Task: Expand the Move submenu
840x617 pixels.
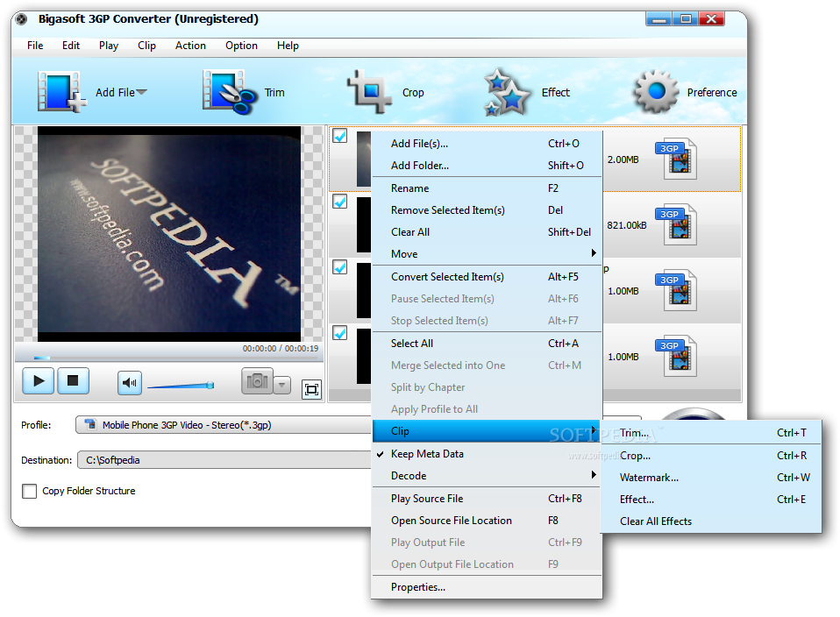Action: pyautogui.click(x=487, y=254)
